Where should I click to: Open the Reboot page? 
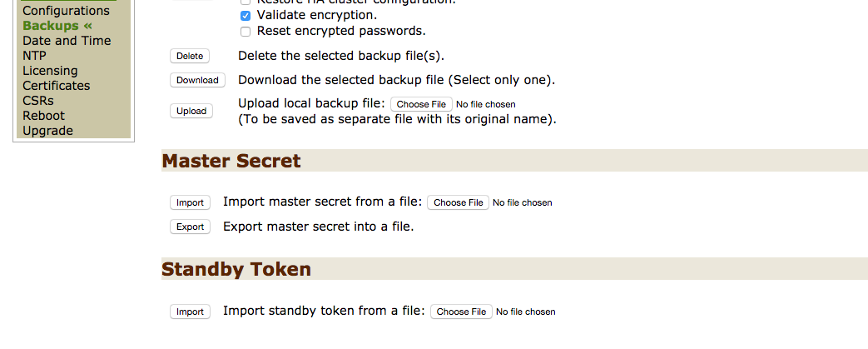(43, 116)
